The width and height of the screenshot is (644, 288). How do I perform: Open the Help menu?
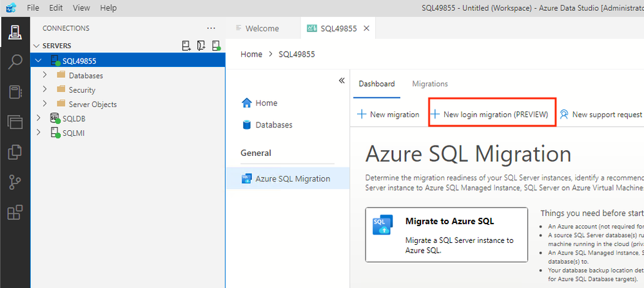click(x=108, y=8)
